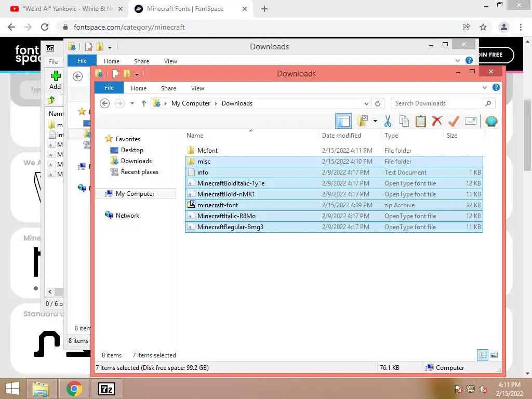532x399 pixels.
Task: Sort files by Type column
Action: pyautogui.click(x=391, y=136)
